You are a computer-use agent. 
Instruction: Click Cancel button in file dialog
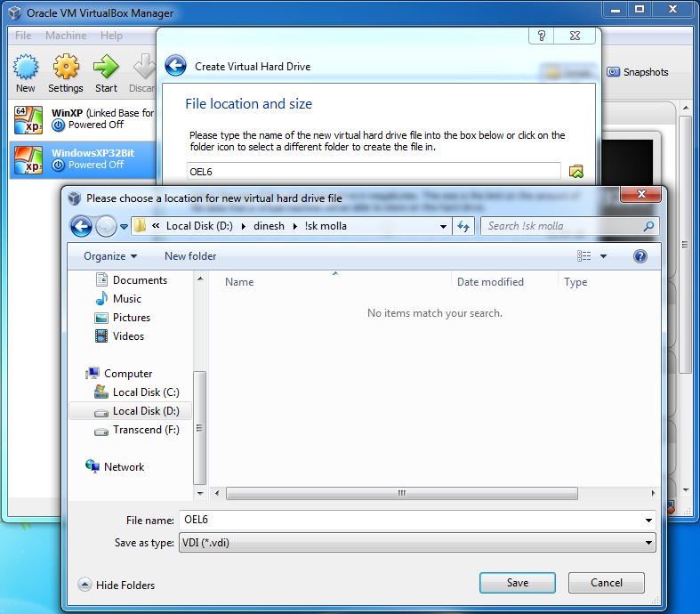coord(607,583)
